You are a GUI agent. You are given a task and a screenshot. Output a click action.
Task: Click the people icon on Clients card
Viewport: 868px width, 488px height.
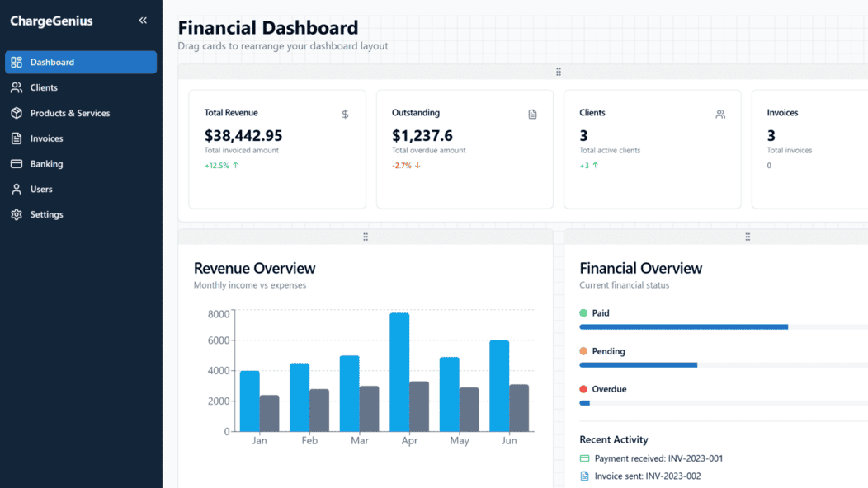click(x=719, y=114)
